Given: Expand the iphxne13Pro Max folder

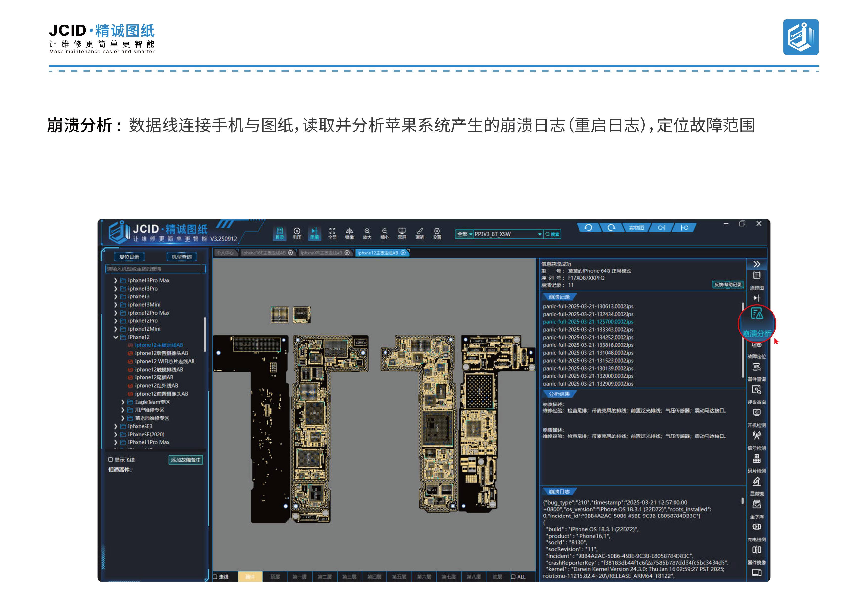Looking at the screenshot, I should pos(116,280).
